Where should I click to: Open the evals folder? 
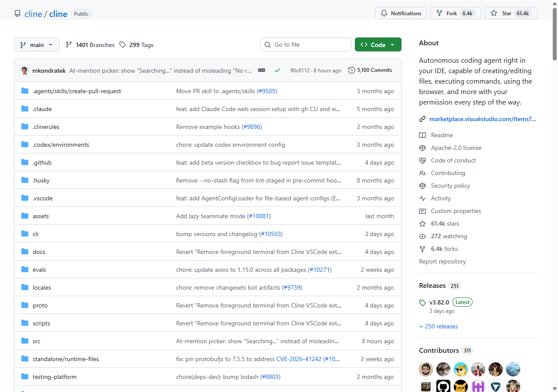point(39,270)
